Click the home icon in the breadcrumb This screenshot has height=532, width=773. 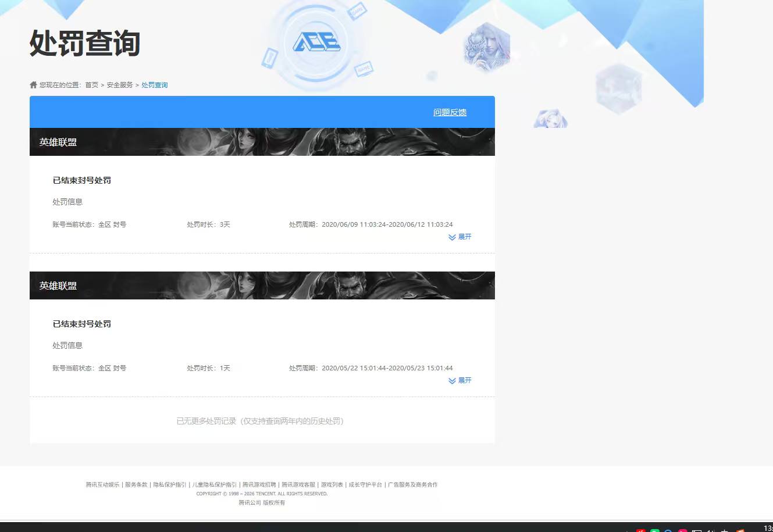pyautogui.click(x=33, y=85)
